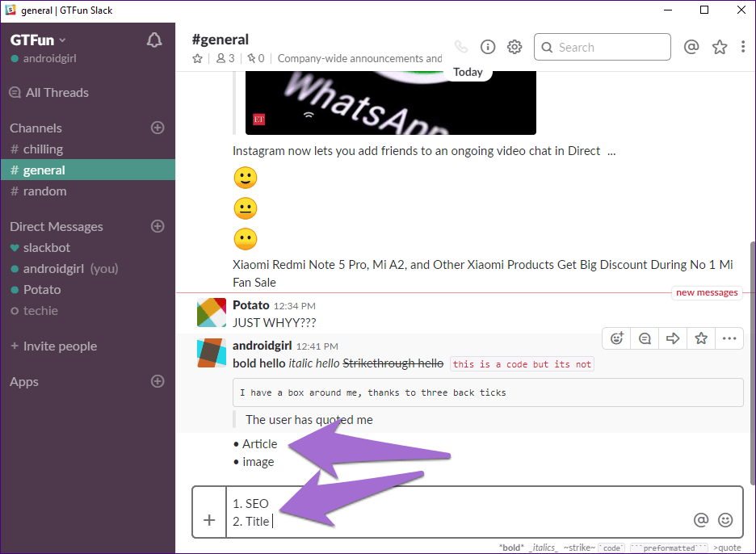Edit the Company-wide announcements channel topic
Viewport: 756px width, 554px height.
tap(359, 58)
